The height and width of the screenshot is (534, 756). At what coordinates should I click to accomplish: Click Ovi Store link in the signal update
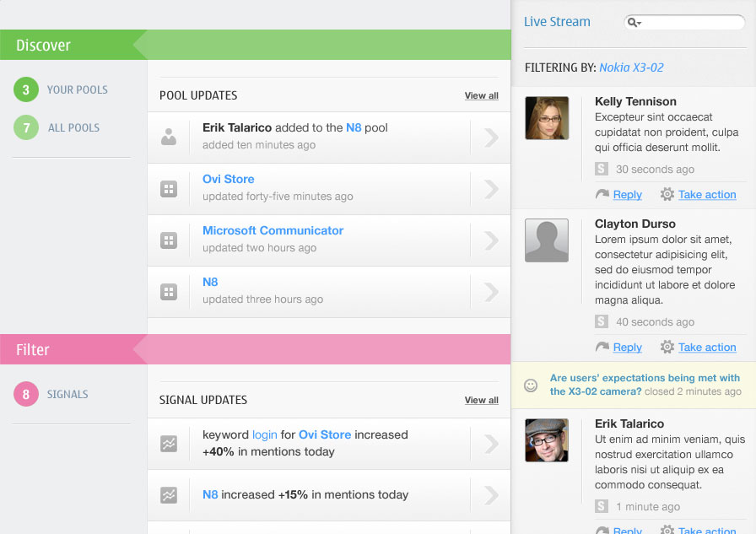pyautogui.click(x=325, y=434)
